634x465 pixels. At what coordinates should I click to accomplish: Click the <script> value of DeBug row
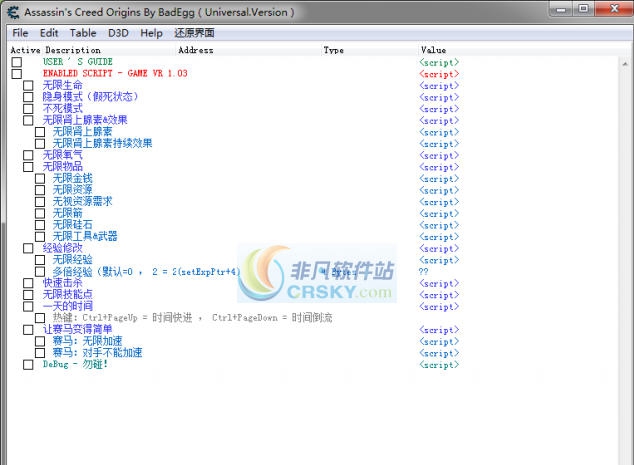click(x=439, y=365)
